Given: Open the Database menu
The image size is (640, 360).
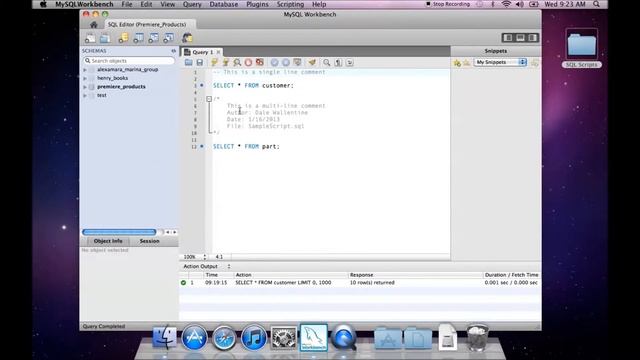Looking at the screenshot, I should click(224, 4).
